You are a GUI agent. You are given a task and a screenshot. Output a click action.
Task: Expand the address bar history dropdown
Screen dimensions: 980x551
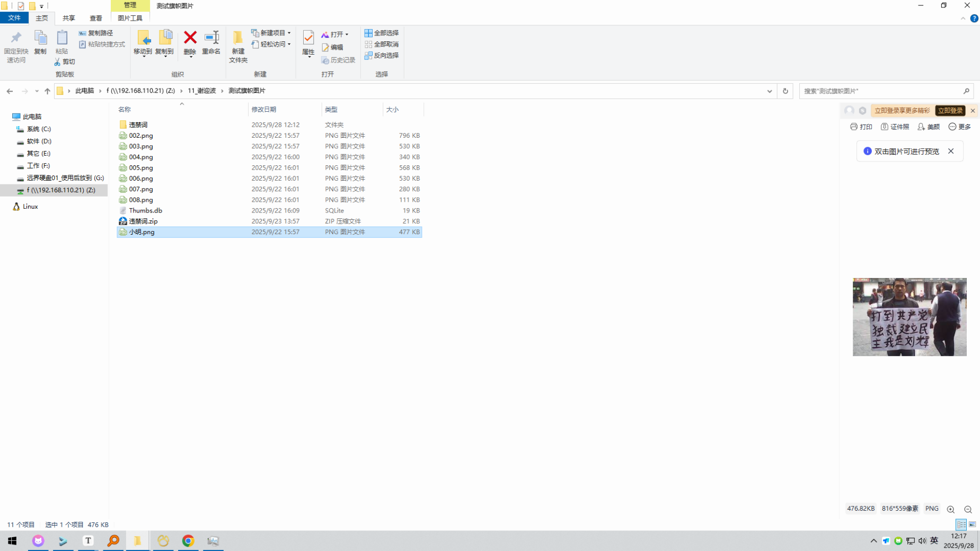pos(769,91)
